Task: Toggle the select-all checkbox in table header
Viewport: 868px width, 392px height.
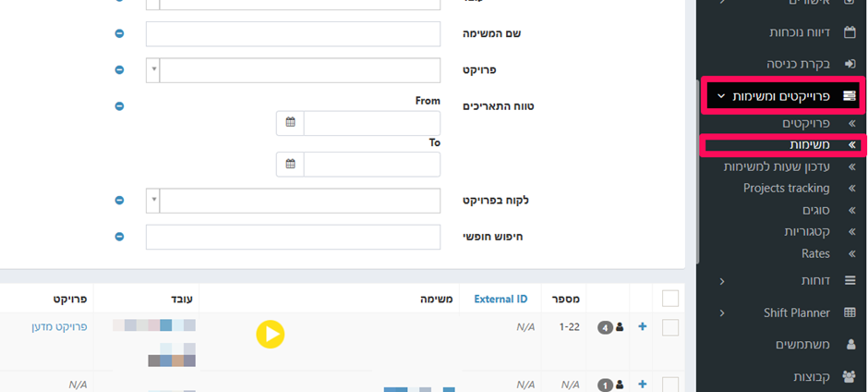Action: pyautogui.click(x=670, y=299)
